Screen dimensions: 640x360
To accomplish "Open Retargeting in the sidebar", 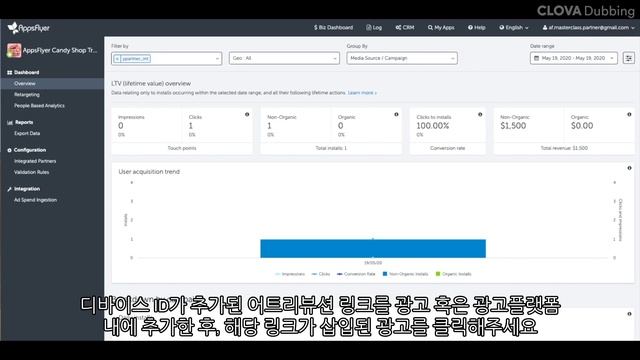I will pos(27,95).
